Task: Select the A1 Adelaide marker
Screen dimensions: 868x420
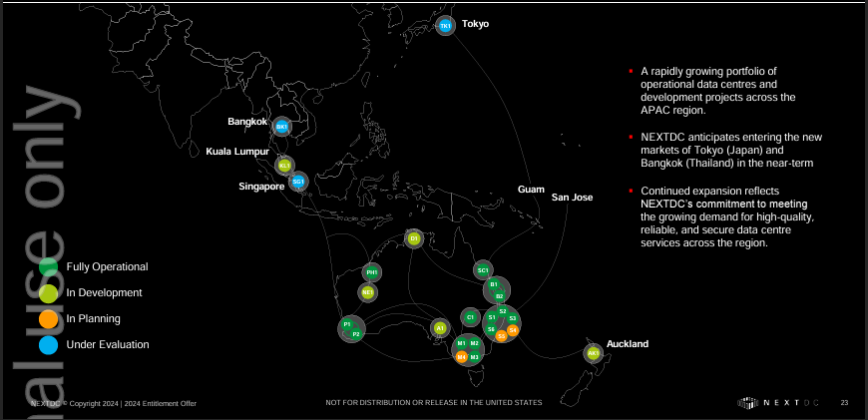Action: (x=440, y=328)
